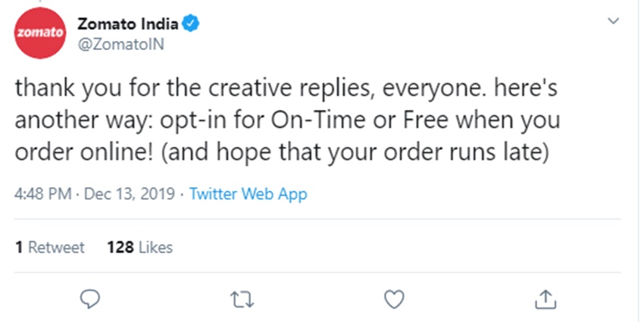Screen dimensions: 644x322
Task: Like the tweet with the heart icon
Action: (392, 300)
